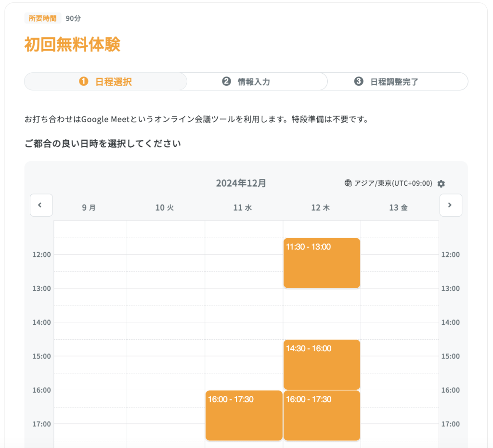
Task: Click the 所要時間 duration badge
Action: coord(42,18)
